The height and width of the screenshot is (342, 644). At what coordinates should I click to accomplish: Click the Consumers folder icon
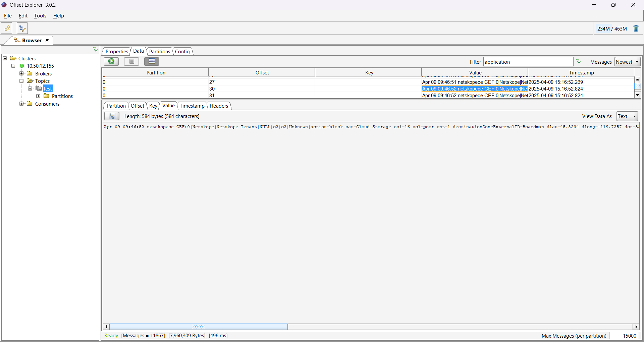point(30,104)
